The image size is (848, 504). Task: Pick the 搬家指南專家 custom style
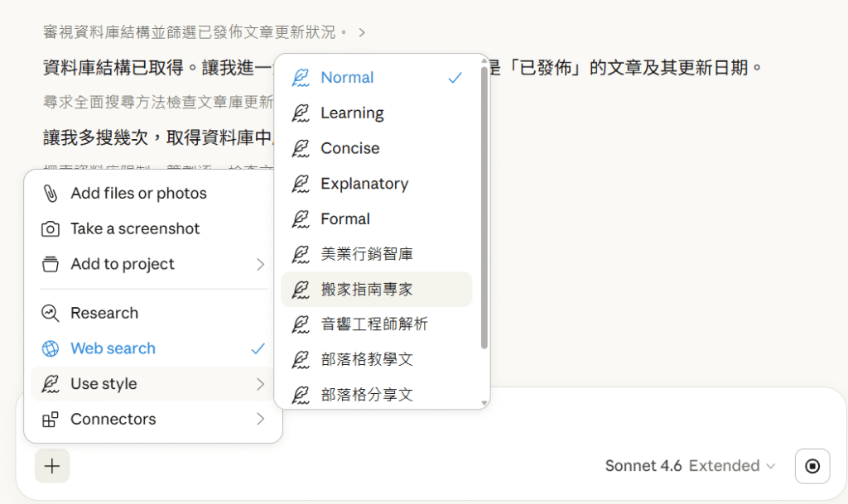pyautogui.click(x=366, y=290)
